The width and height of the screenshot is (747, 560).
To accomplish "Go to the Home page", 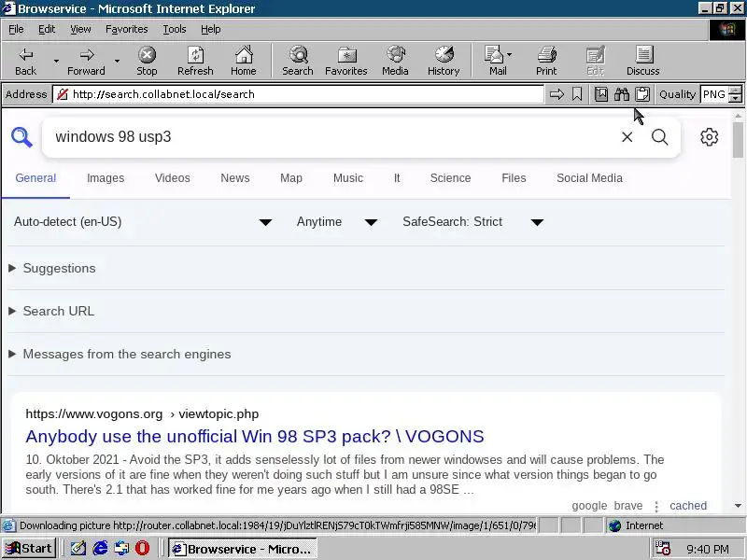I will [244, 61].
